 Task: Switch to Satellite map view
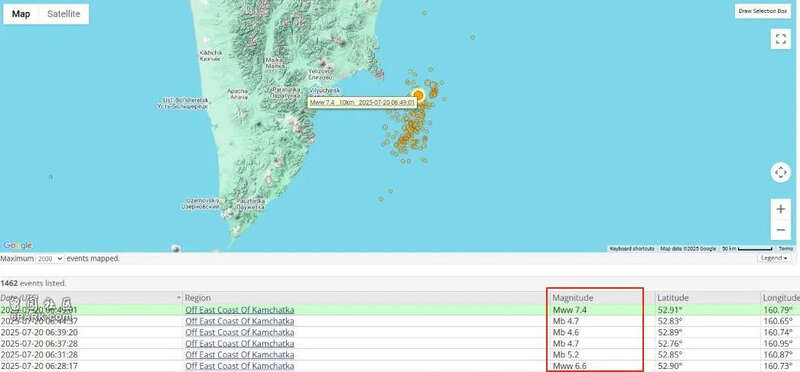coord(64,14)
